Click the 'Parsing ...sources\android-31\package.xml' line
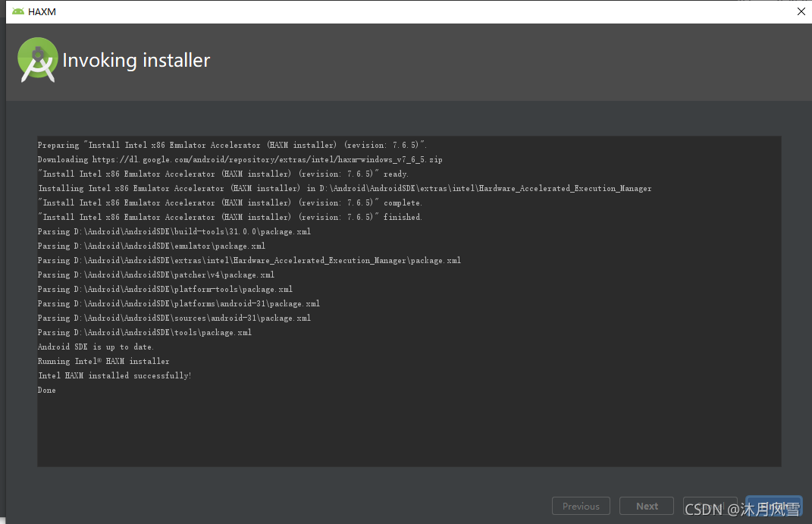This screenshot has width=812, height=524. click(x=174, y=318)
